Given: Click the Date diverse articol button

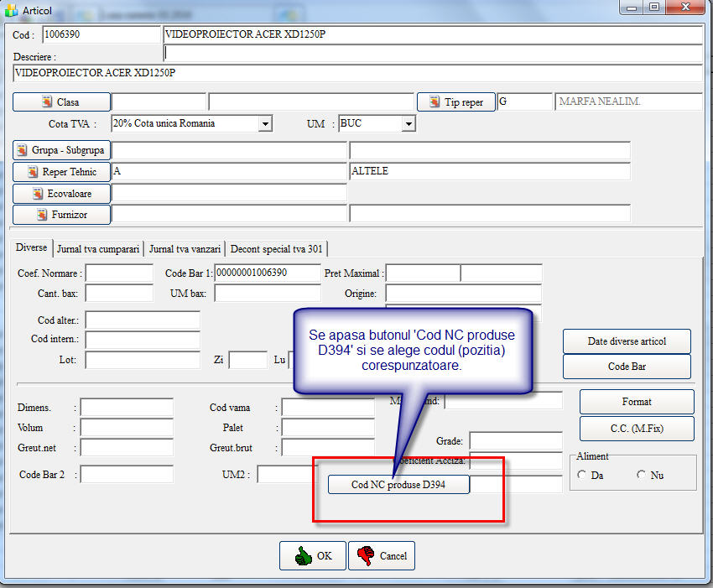Looking at the screenshot, I should [627, 341].
